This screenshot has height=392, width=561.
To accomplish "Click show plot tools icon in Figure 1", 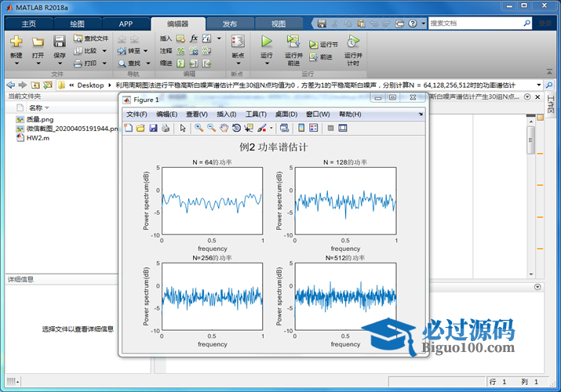I will coord(343,128).
